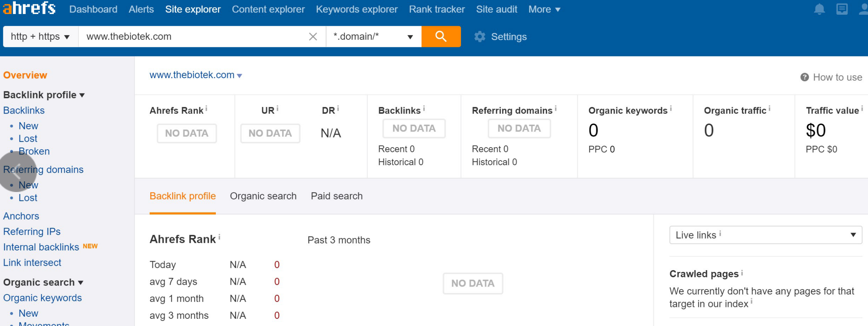The height and width of the screenshot is (326, 868).
Task: Go to Dashboard in top navigation
Action: coord(93,9)
